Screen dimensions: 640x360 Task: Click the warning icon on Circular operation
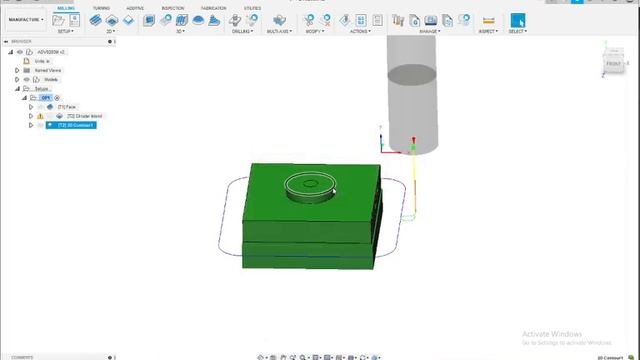(40, 116)
